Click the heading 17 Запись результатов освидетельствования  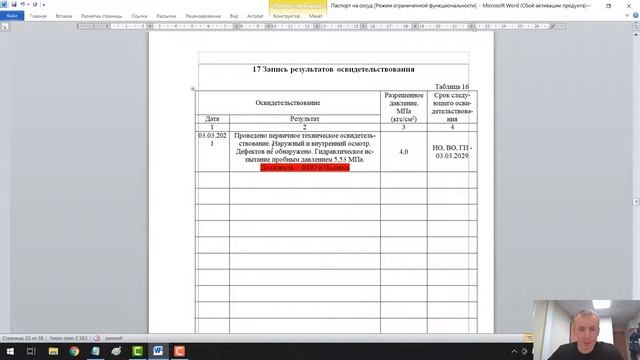pos(333,69)
